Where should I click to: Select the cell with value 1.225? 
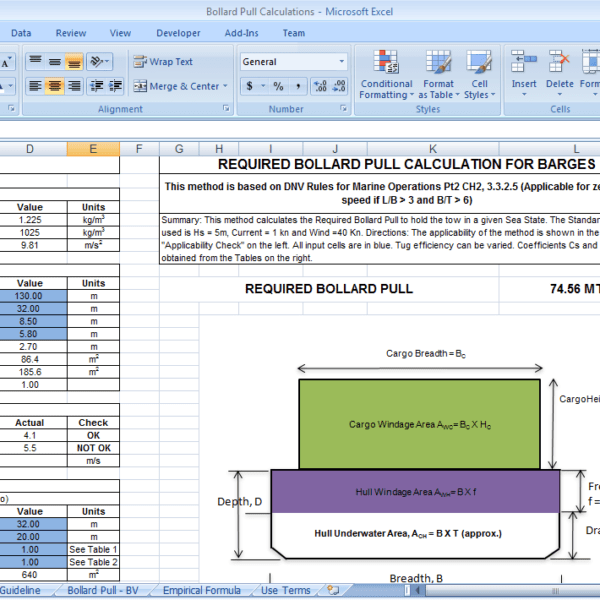point(33,220)
